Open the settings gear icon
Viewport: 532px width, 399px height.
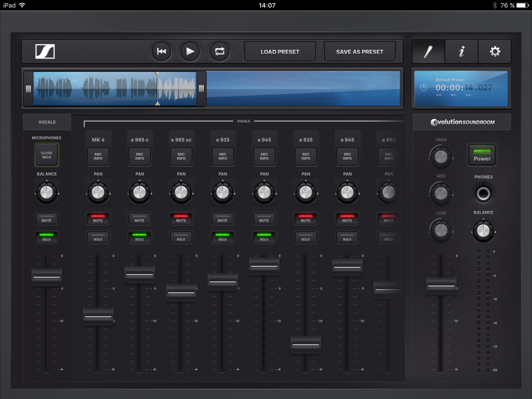pos(495,51)
